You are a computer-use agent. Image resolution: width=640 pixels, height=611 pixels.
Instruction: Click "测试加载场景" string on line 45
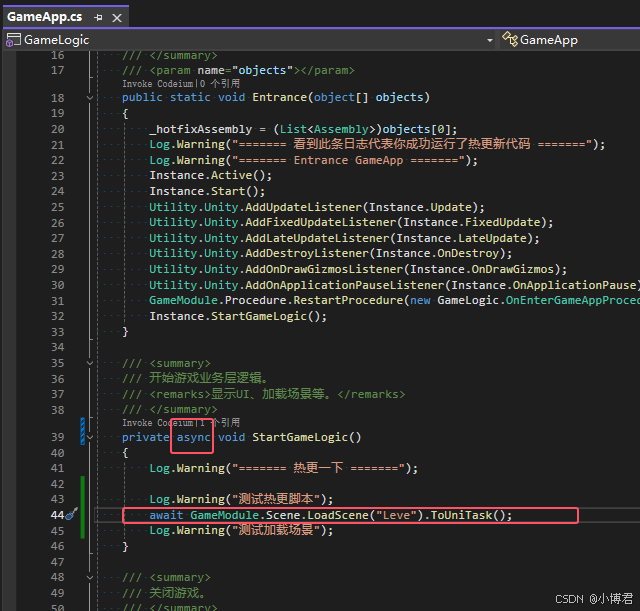click(x=276, y=530)
